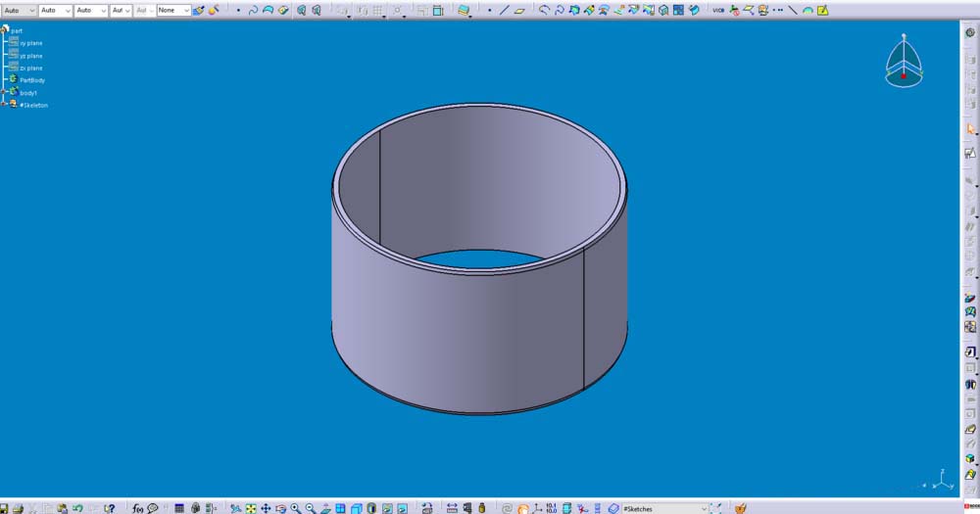Click the Print icon in bottom toolbar
980x514 pixels.
18,508
